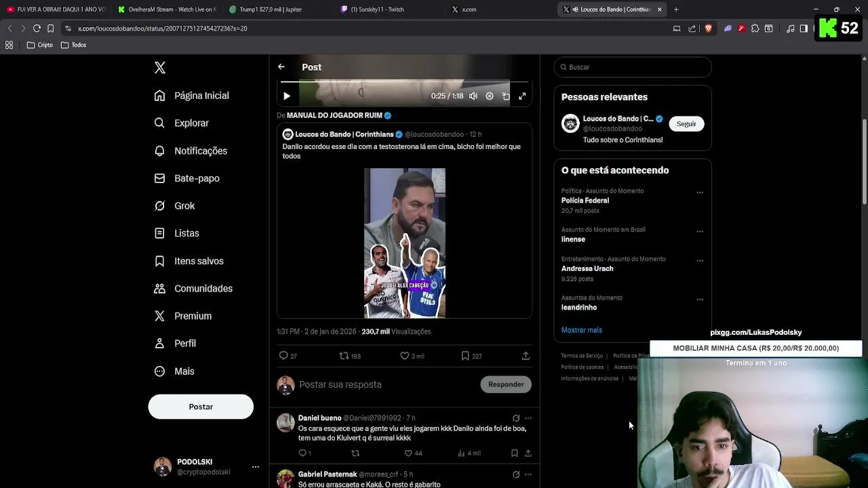Open Explorar in the sidebar
Viewport: 868px width, 488px height.
pyautogui.click(x=182, y=123)
